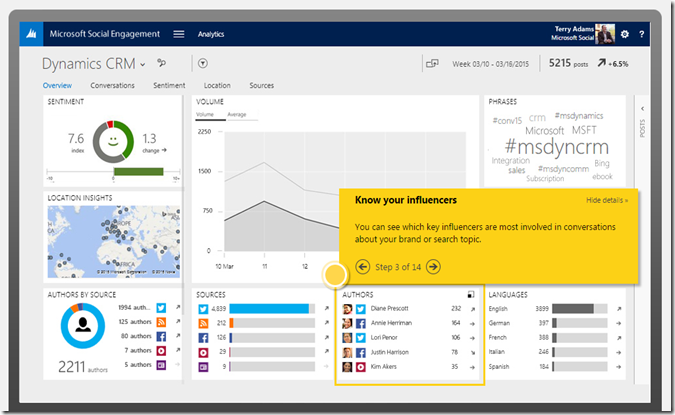The width and height of the screenshot is (675, 415).
Task: Select author Kim Akers
Action: click(x=384, y=367)
